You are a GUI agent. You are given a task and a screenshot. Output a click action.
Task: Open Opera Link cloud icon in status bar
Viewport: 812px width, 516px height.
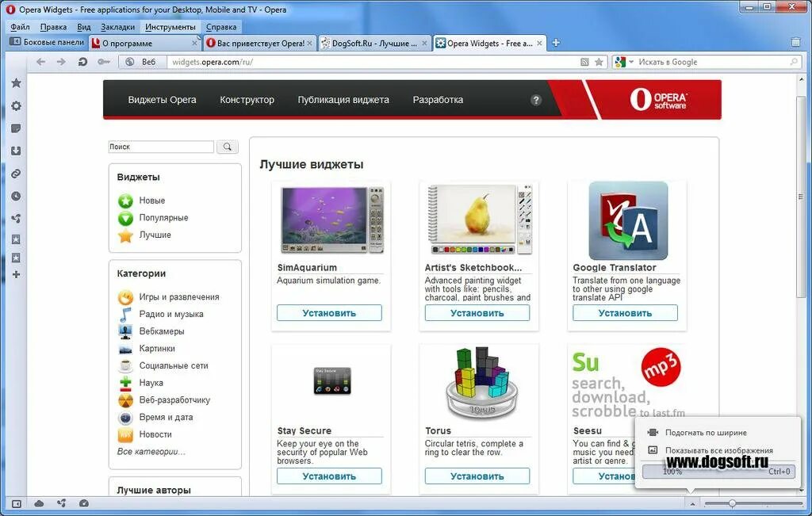coord(40,503)
